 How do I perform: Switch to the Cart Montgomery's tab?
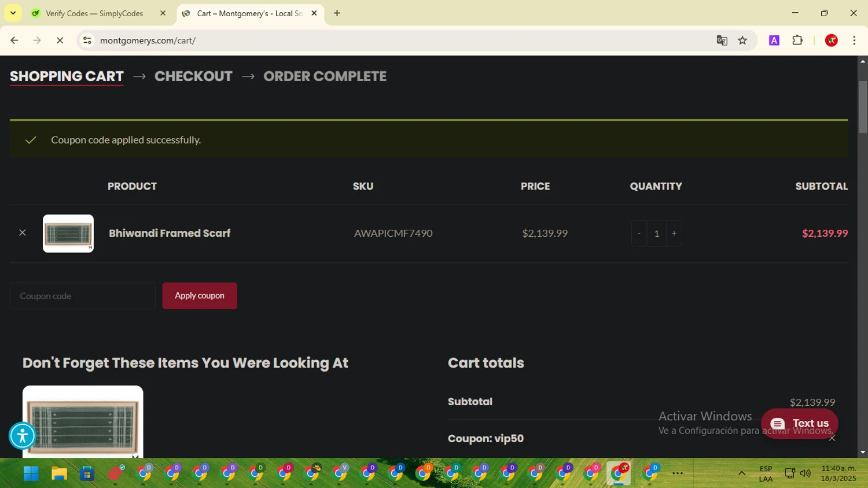tap(249, 13)
